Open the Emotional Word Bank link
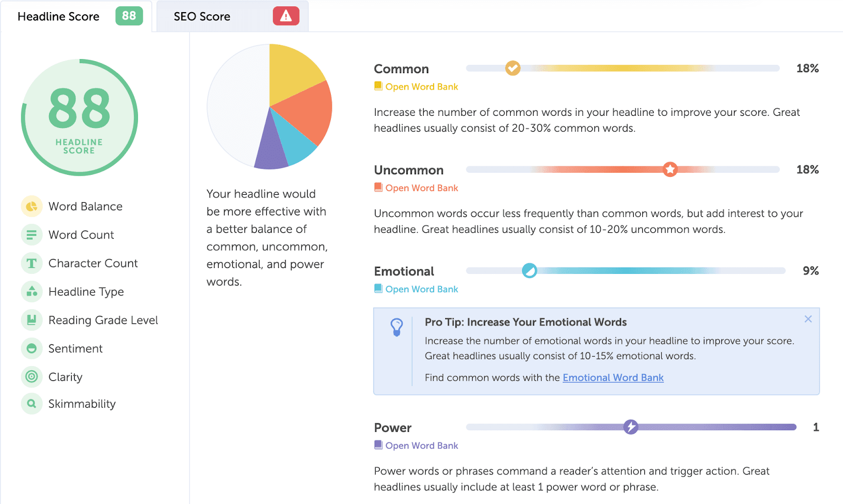This screenshot has width=843, height=504. point(613,378)
